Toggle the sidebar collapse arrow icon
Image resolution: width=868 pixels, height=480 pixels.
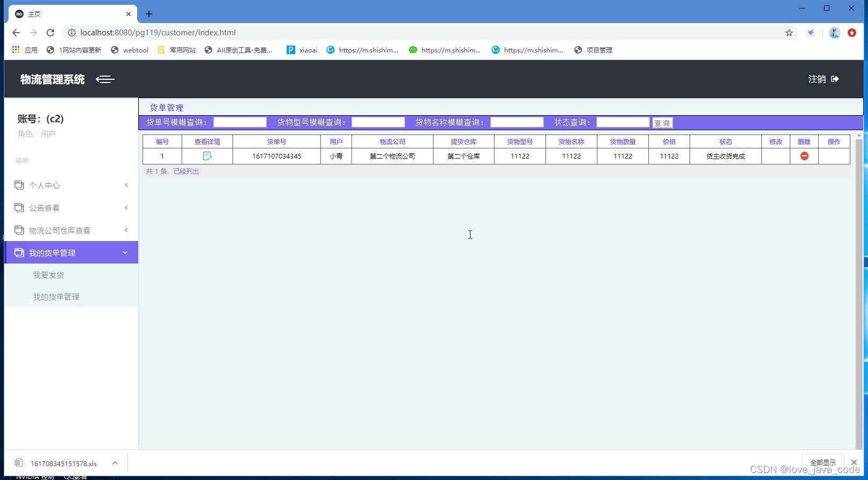[105, 79]
